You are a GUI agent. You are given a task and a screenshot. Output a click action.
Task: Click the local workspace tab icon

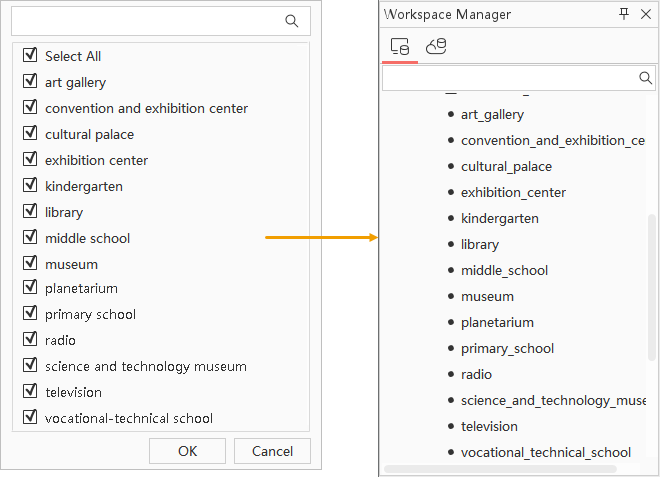(x=400, y=47)
